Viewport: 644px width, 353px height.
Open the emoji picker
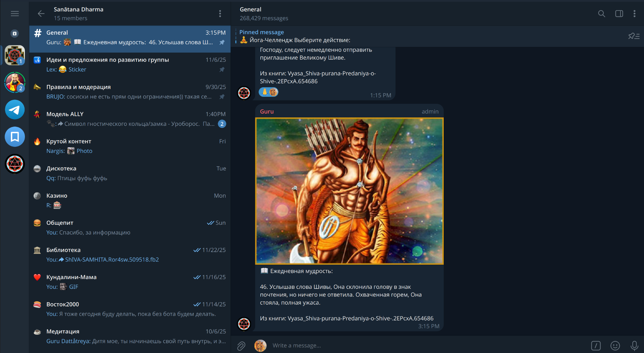tap(615, 346)
